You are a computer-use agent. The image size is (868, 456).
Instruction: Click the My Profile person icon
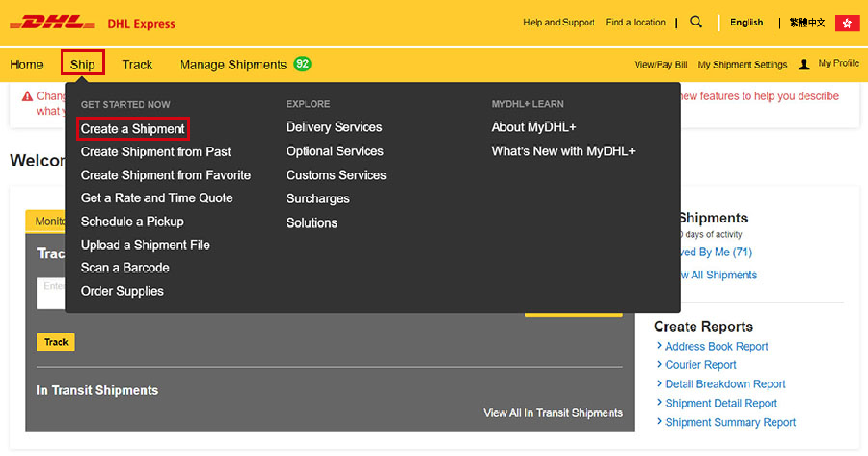(x=804, y=64)
